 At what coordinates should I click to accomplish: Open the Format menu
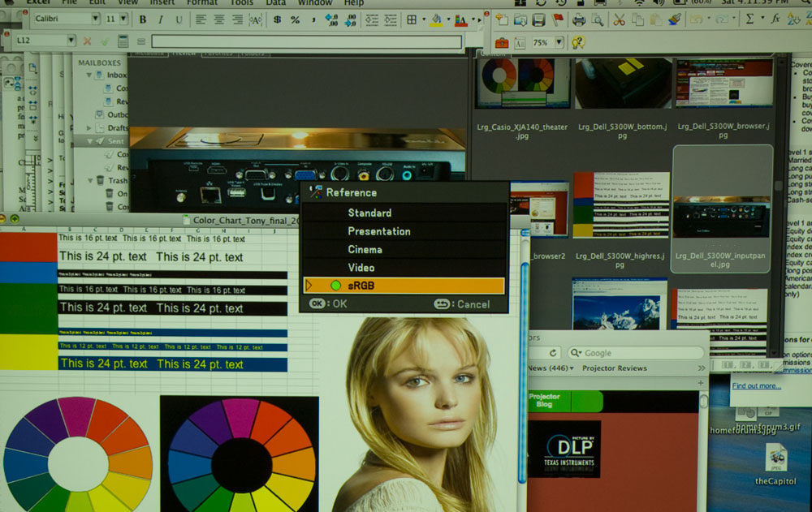click(202, 2)
